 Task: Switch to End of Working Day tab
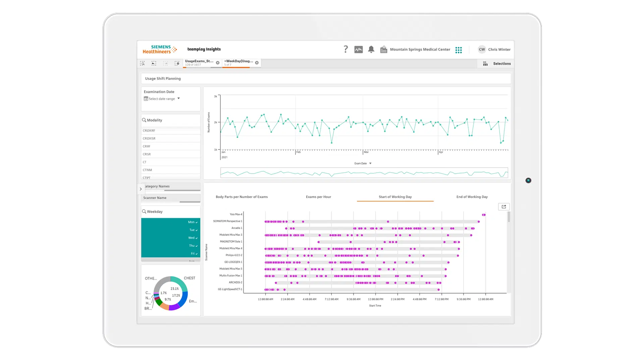472,197
